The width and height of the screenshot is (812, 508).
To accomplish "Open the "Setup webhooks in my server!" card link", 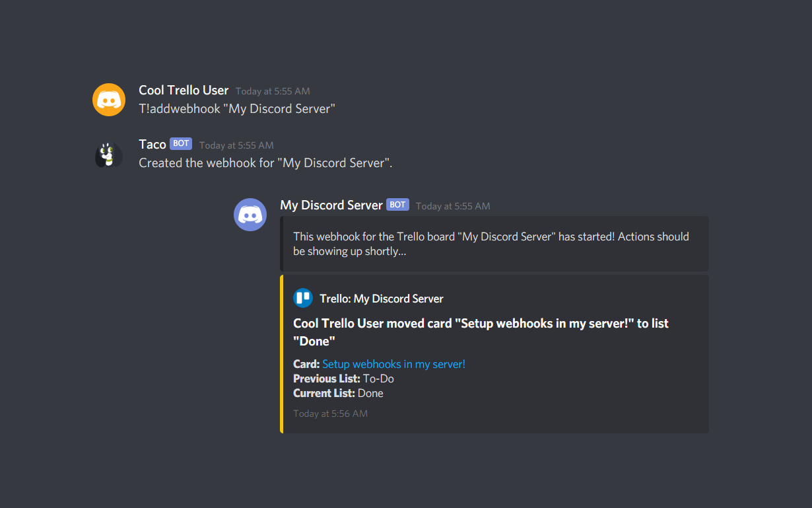I will pyautogui.click(x=393, y=364).
